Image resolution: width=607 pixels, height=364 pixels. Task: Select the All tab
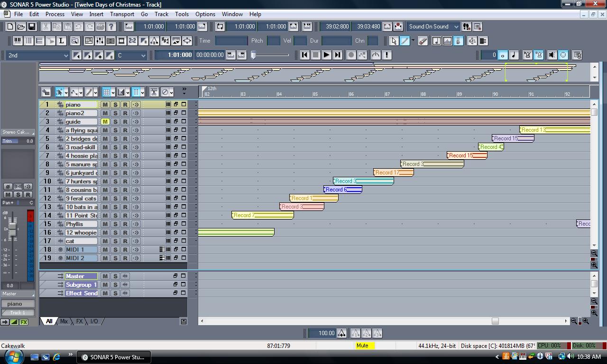click(49, 321)
